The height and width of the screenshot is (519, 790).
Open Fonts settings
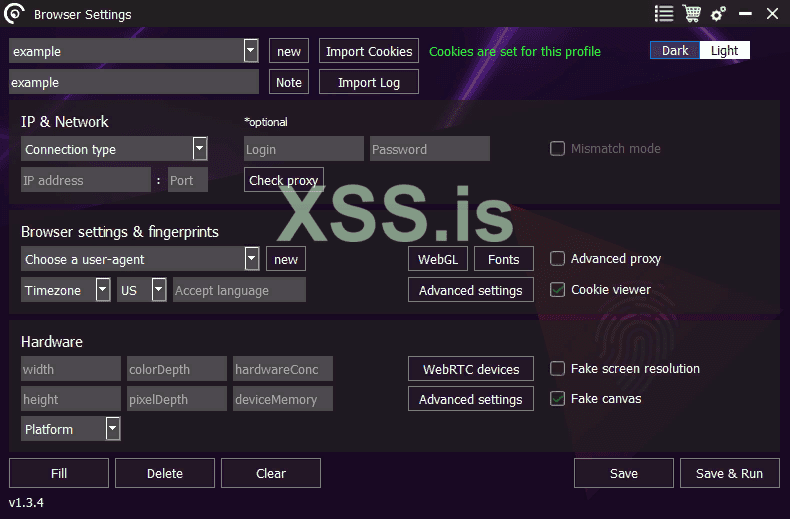tap(504, 259)
